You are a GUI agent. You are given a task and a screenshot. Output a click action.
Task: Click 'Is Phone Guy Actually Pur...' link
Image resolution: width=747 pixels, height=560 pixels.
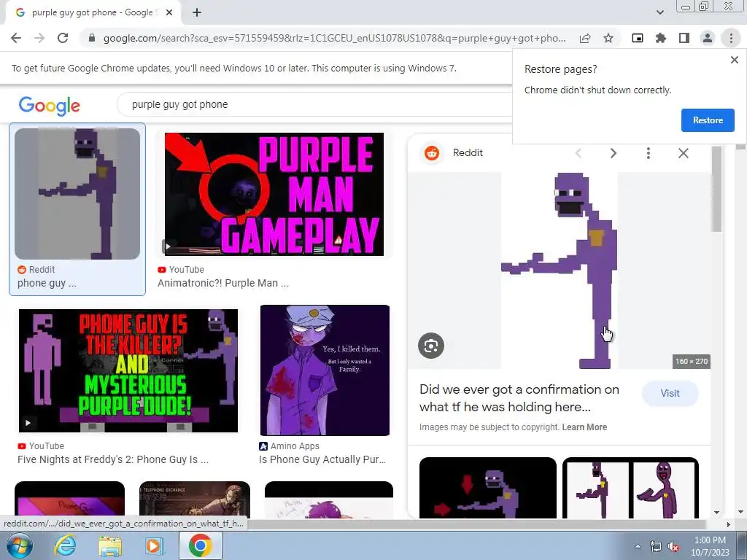coord(322,459)
